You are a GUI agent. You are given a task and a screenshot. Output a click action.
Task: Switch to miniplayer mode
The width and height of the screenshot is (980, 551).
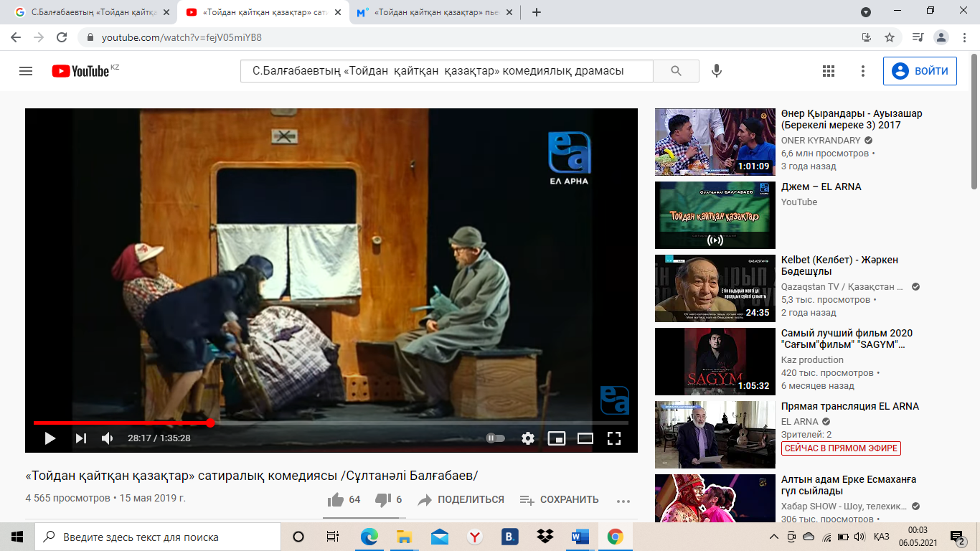coord(557,438)
